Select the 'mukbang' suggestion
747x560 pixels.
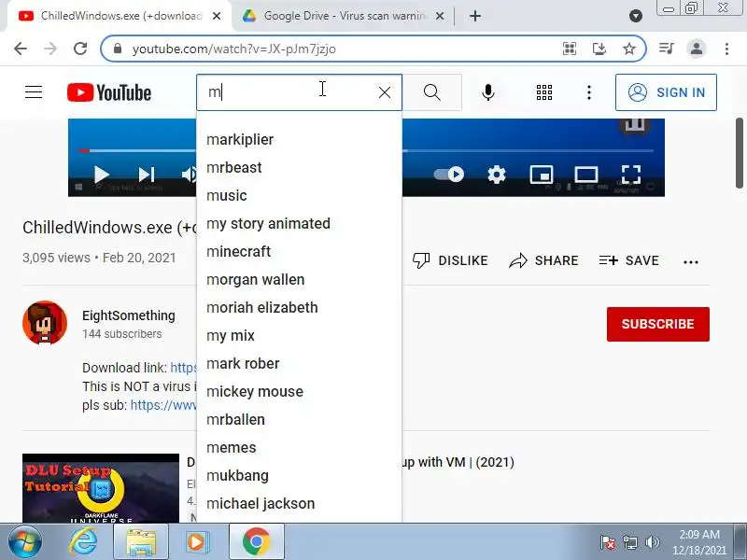click(299, 476)
